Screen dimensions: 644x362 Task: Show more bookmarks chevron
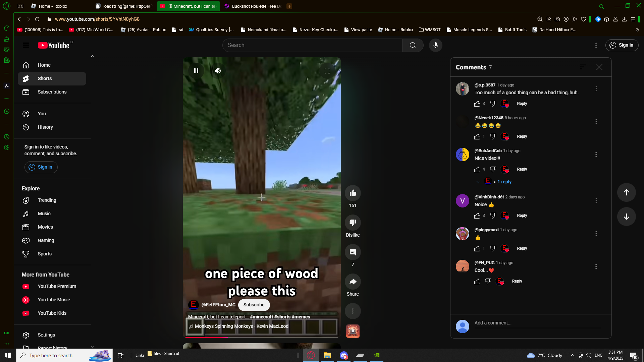click(637, 30)
